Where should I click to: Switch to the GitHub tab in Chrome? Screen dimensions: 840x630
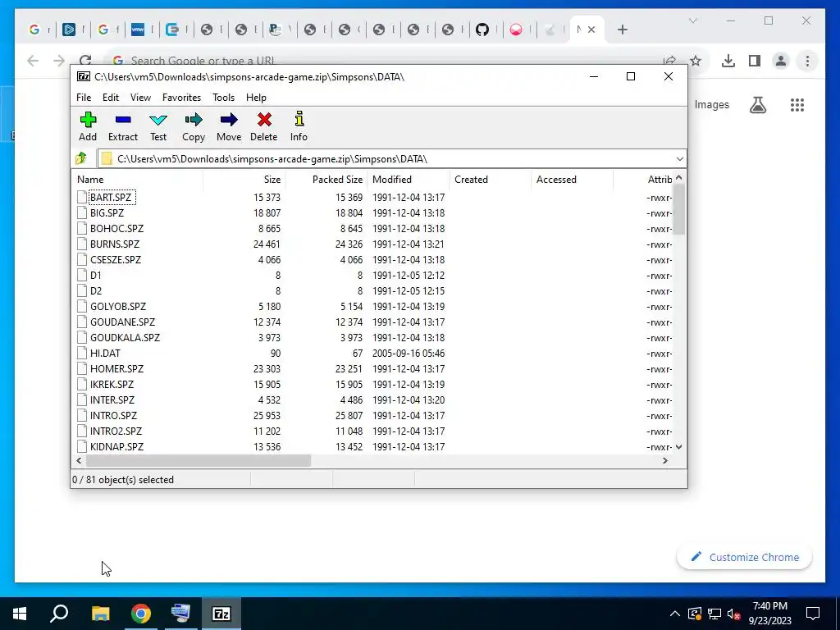(x=482, y=30)
